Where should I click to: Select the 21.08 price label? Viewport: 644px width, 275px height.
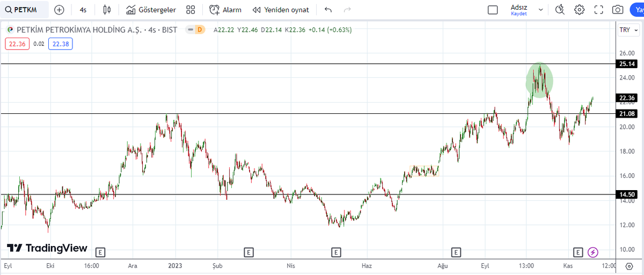[x=627, y=114]
